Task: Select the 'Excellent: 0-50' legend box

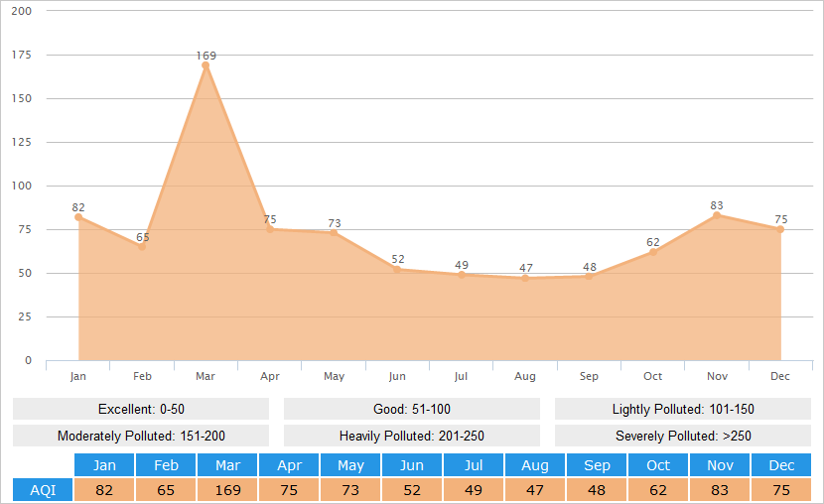Action: click(141, 409)
